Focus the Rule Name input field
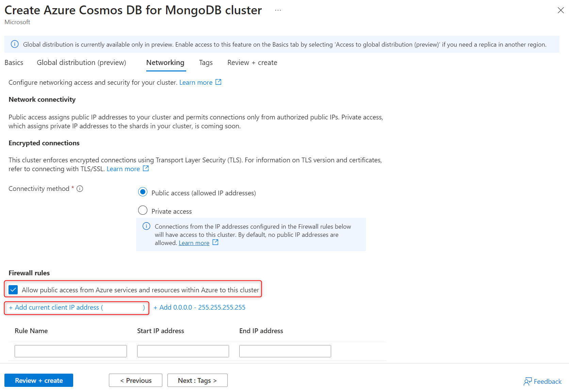569x392 pixels. coord(71,351)
